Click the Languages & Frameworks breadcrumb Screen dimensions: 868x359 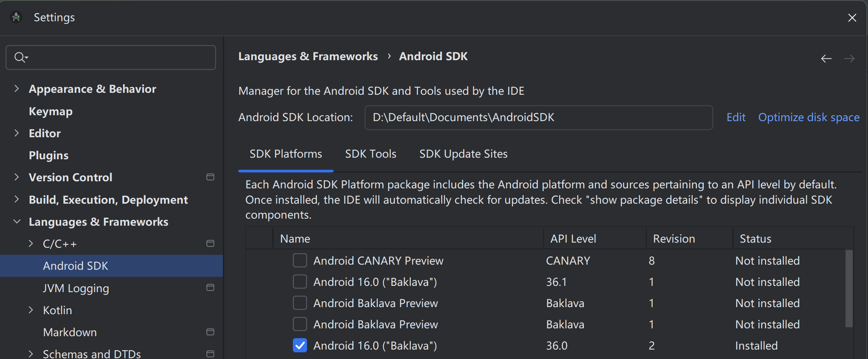tap(308, 56)
